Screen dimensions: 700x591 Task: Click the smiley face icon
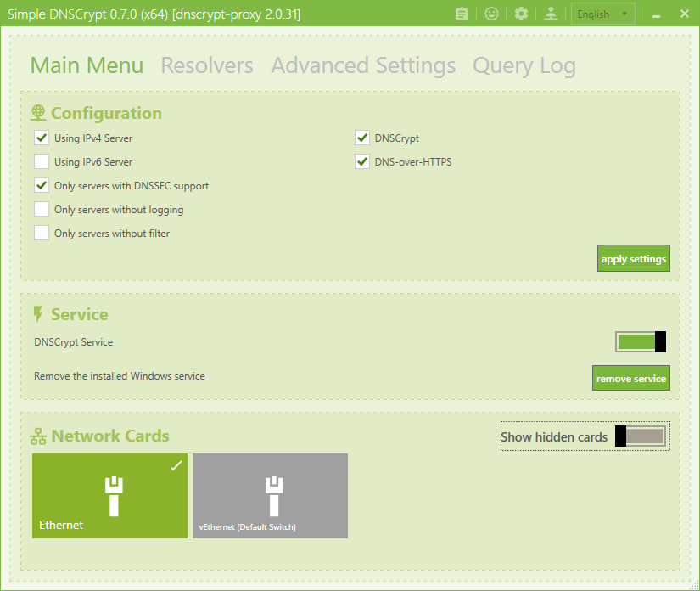[x=491, y=14]
